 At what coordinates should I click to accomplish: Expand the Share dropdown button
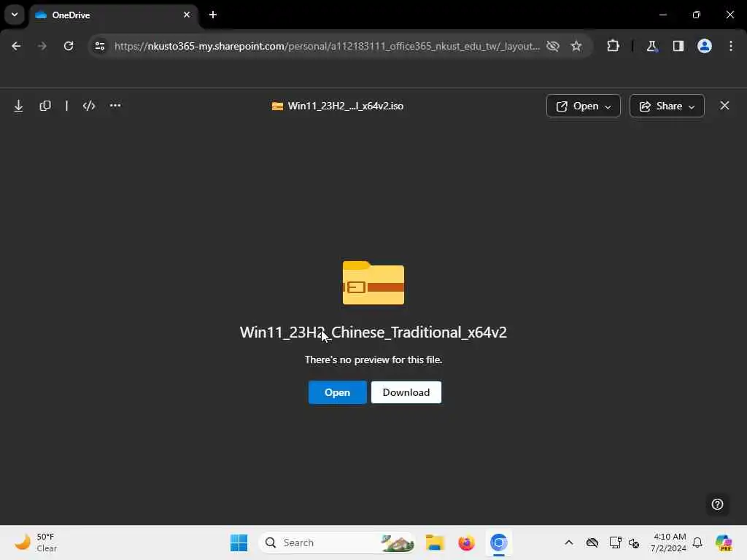pyautogui.click(x=667, y=106)
